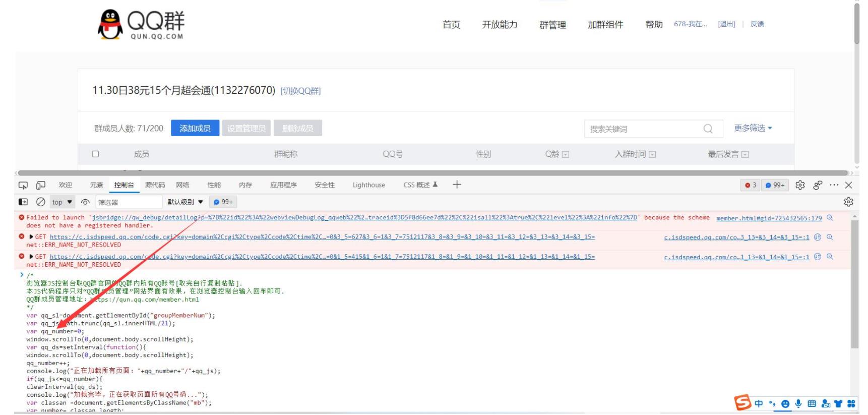Open live expression eye icon

pos(85,202)
